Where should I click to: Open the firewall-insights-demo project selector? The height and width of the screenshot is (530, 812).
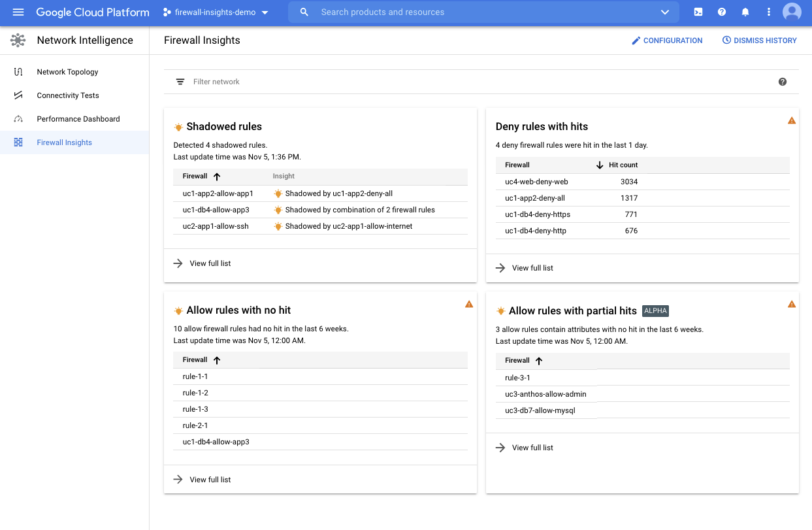(216, 12)
